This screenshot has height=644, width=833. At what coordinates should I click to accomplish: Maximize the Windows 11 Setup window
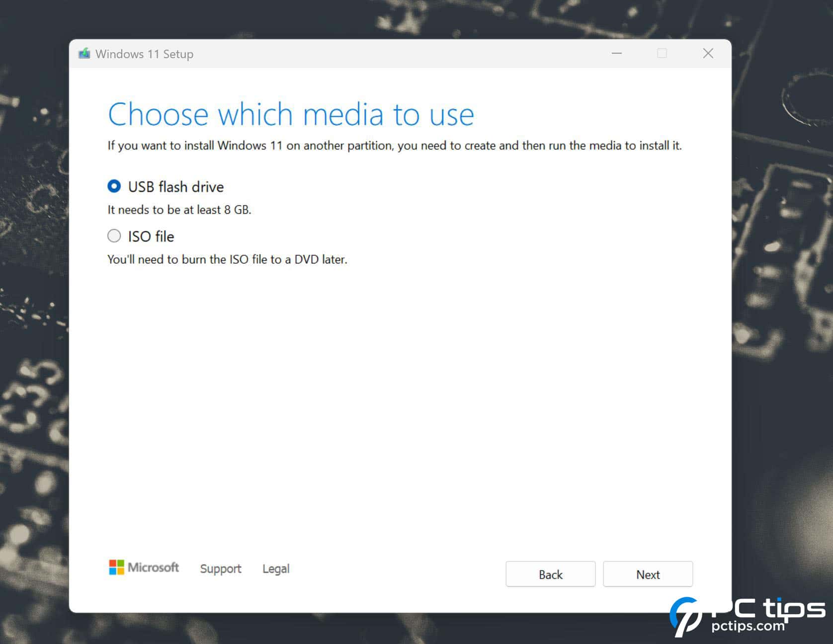click(662, 53)
